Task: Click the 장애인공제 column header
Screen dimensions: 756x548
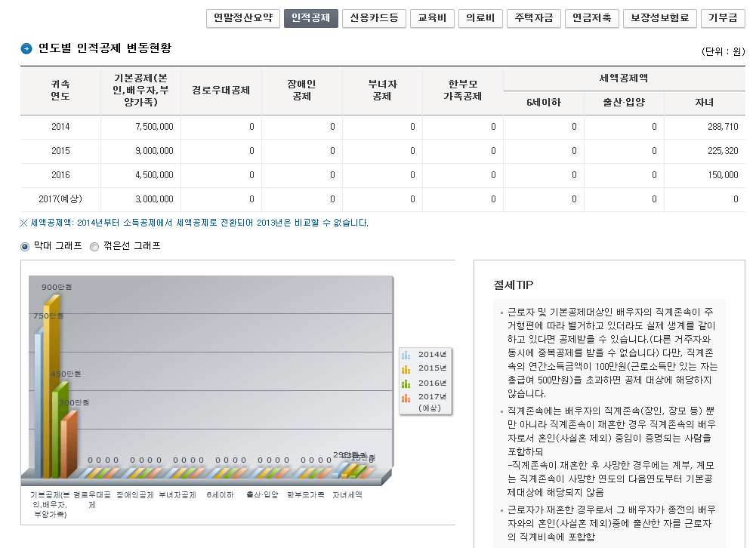Action: point(302,90)
